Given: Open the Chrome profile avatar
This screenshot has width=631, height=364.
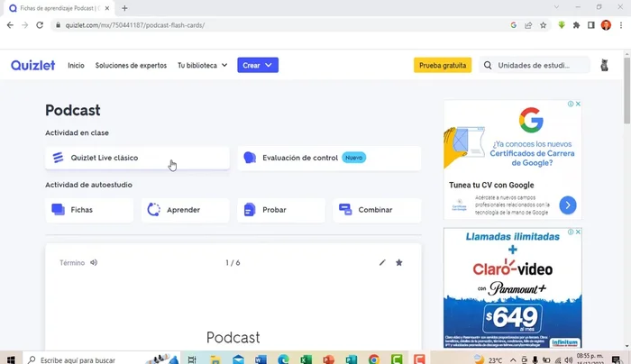Looking at the screenshot, I should coord(606,25).
